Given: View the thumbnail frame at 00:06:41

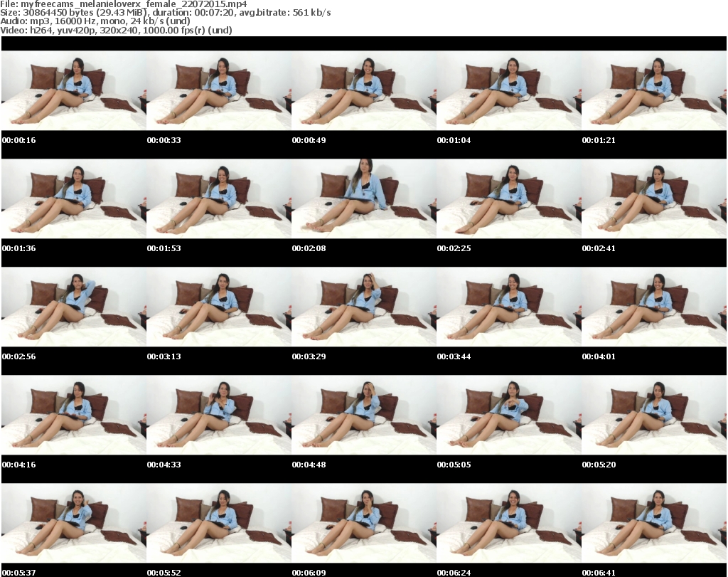Looking at the screenshot, I should pos(654,524).
